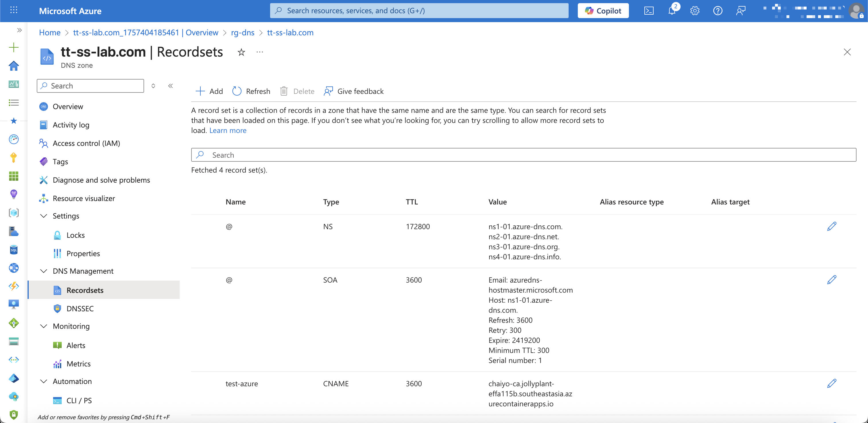Click the test-azure record name
Viewport: 868px width, 423px height.
pos(242,384)
